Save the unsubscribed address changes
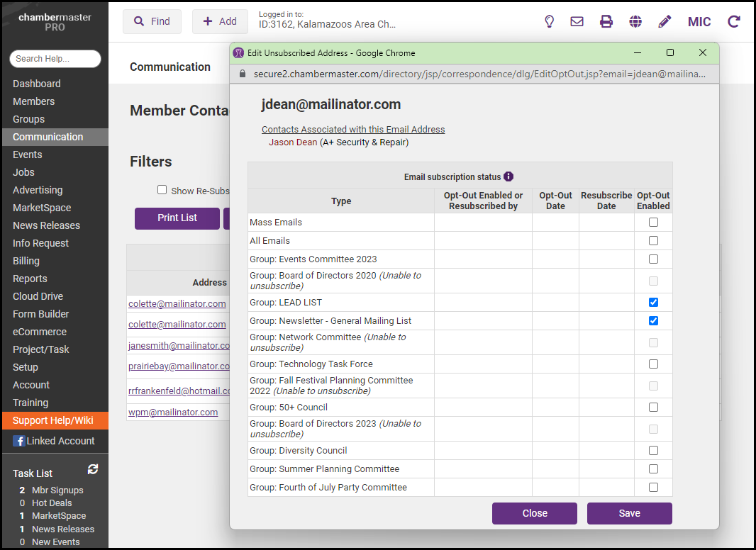 tap(629, 513)
